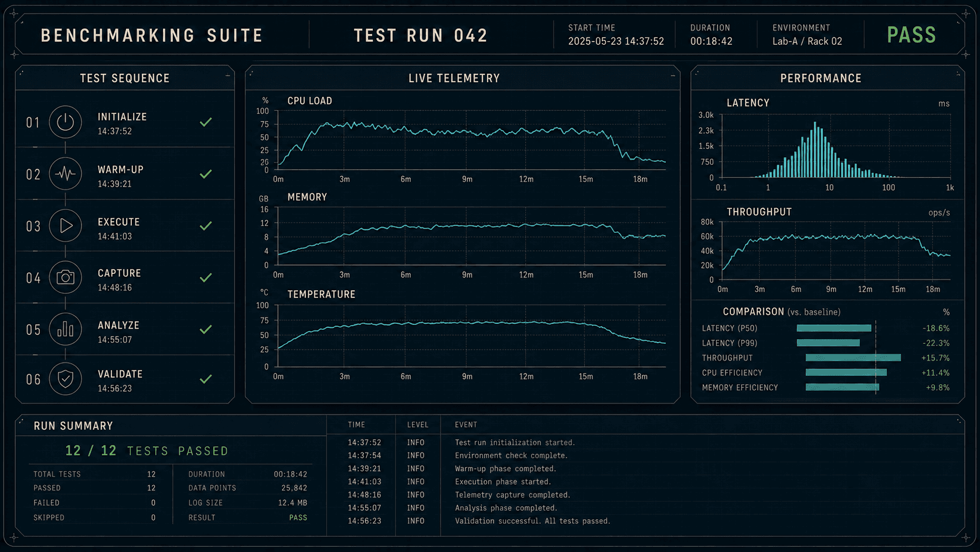980x552 pixels.
Task: Click the header duration 00:18:42
Action: [711, 41]
